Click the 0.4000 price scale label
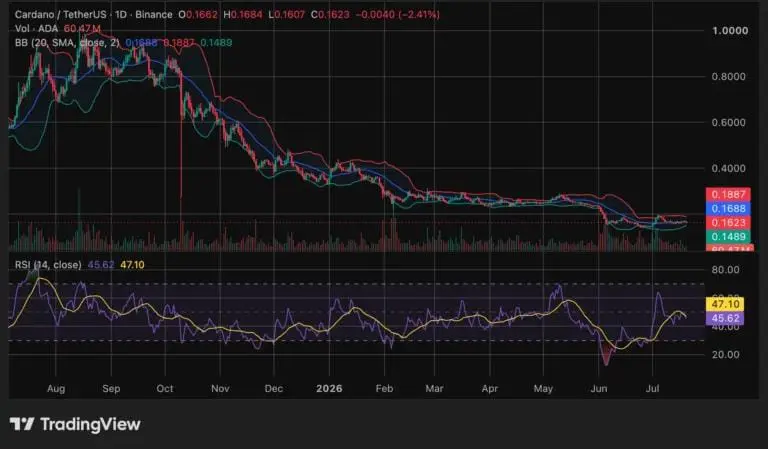768x449 pixels. coord(729,168)
